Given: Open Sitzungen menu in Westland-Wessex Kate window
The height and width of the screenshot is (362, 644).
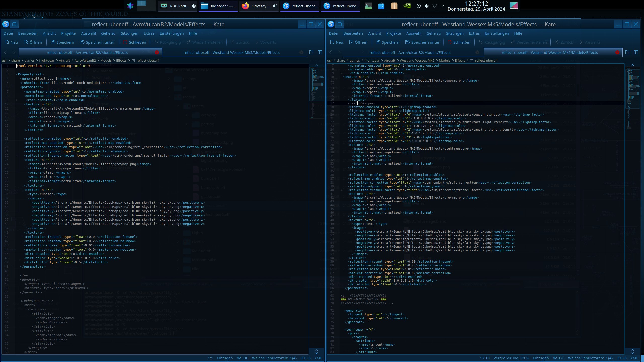Looking at the screenshot, I should [455, 33].
